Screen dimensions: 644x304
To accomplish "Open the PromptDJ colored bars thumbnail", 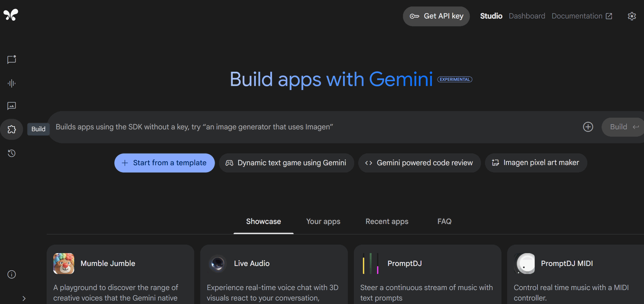I will coord(371,263).
